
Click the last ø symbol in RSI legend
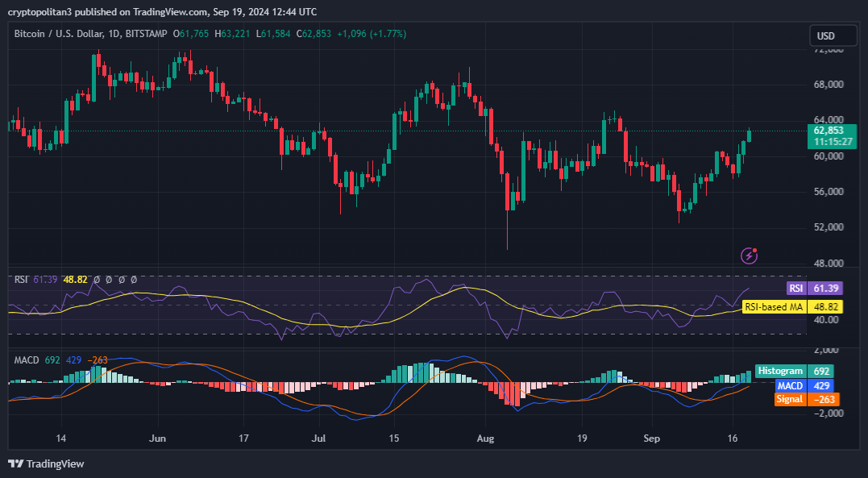click(x=133, y=279)
